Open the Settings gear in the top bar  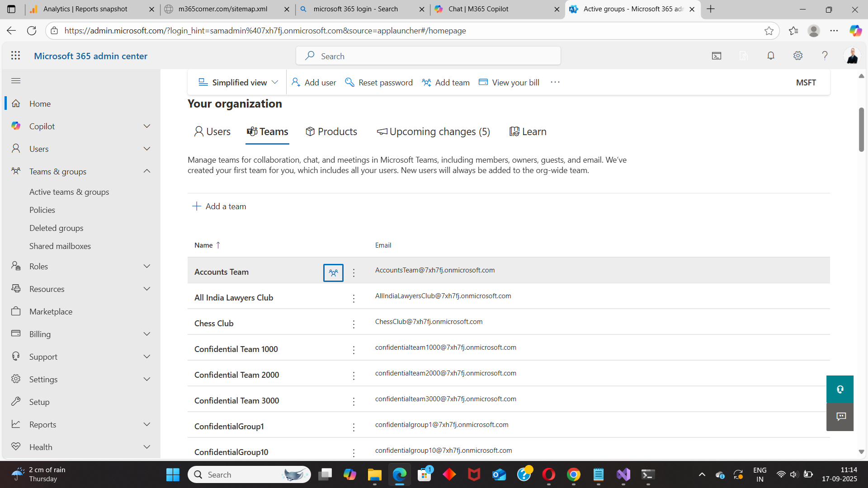pos(798,56)
